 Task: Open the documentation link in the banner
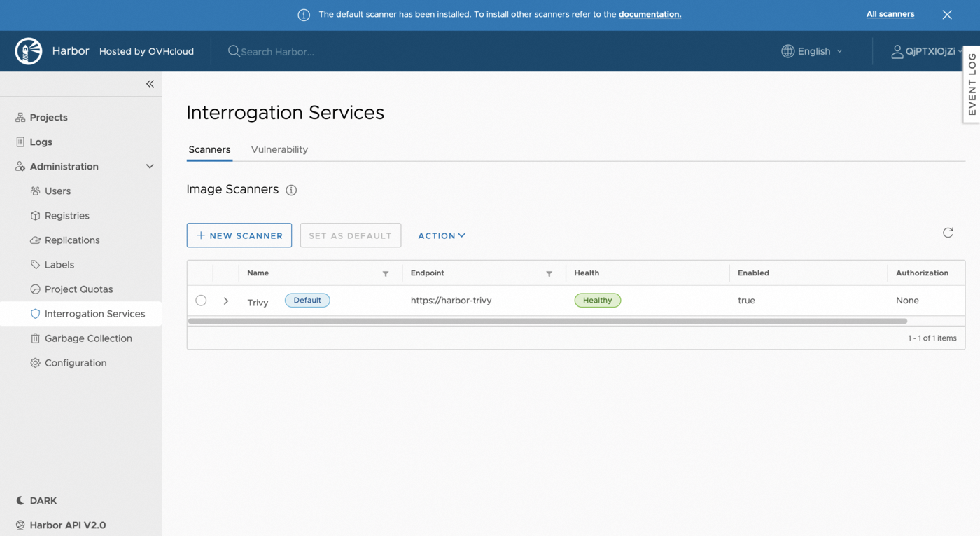650,13
